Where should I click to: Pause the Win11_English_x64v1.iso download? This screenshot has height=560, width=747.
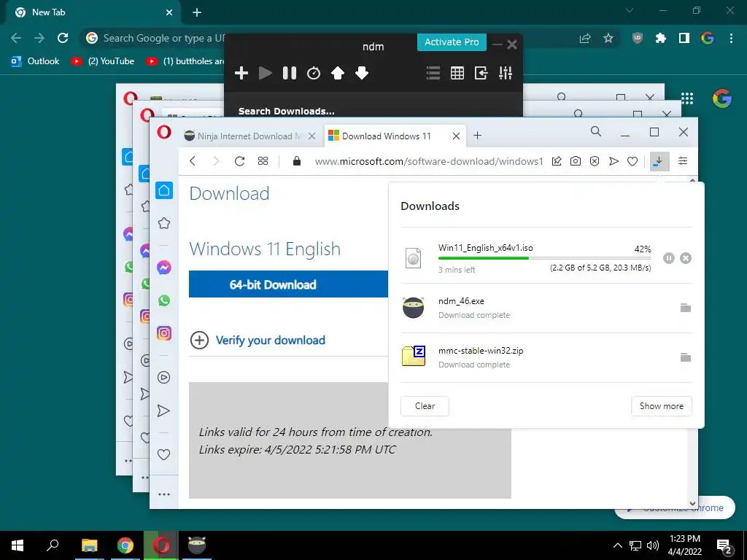pos(669,258)
